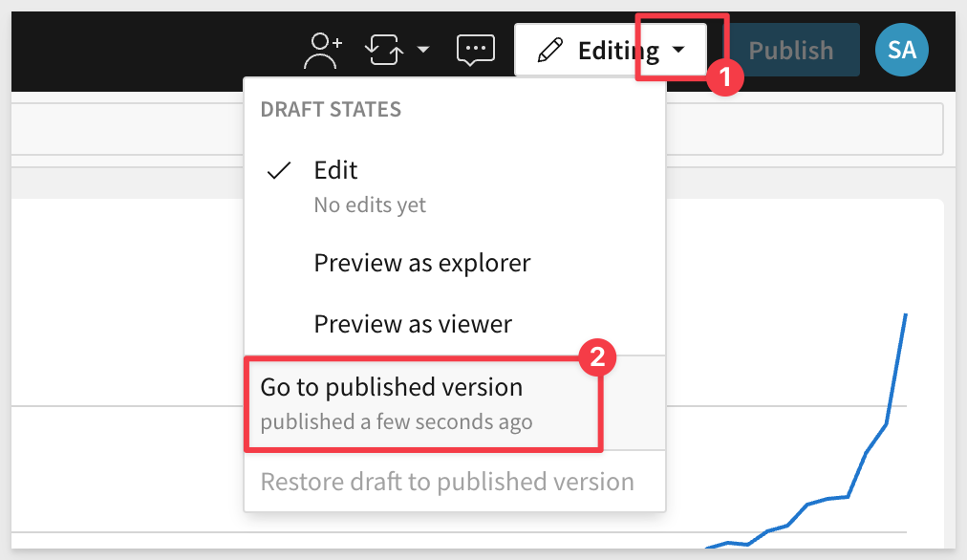
Task: Click red annotation badge number 1
Action: [724, 77]
